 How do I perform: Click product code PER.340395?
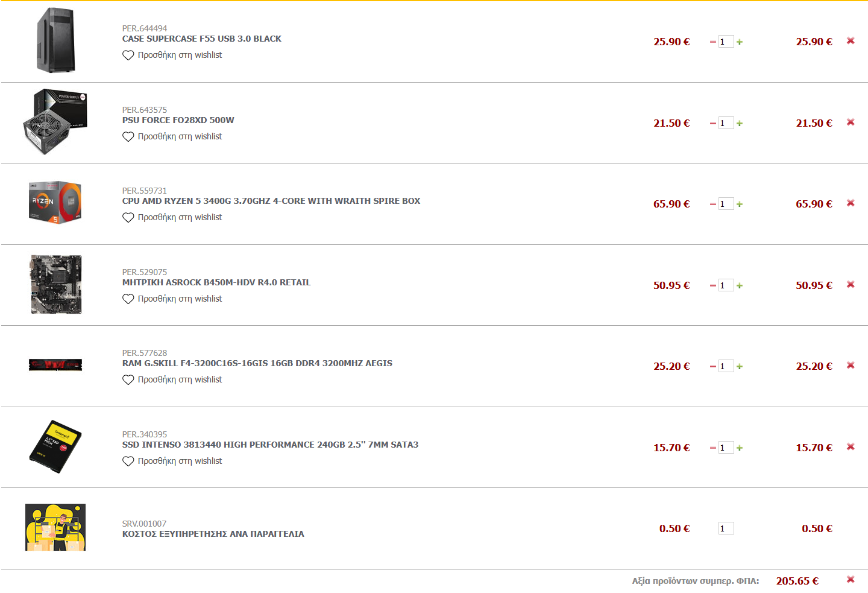145,434
